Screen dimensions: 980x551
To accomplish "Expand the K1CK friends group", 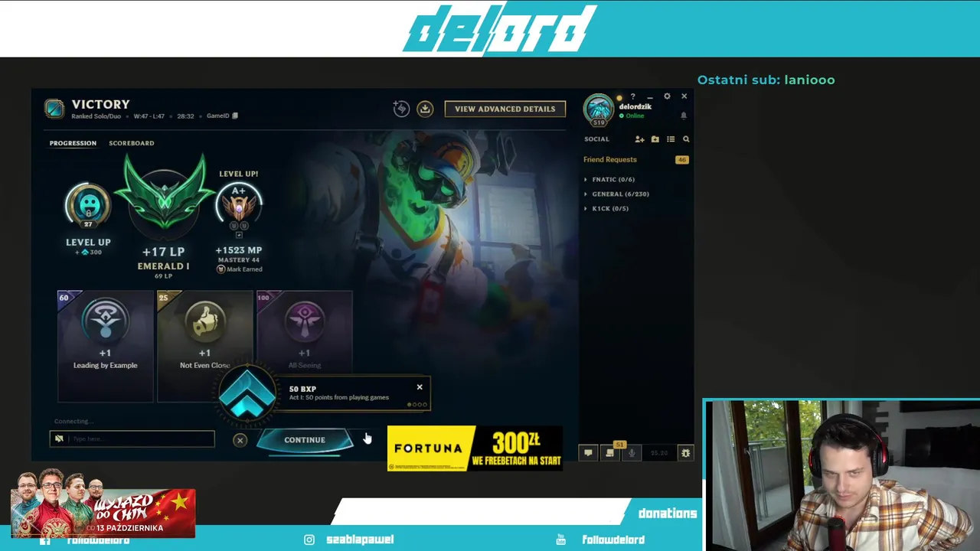I will tap(610, 208).
